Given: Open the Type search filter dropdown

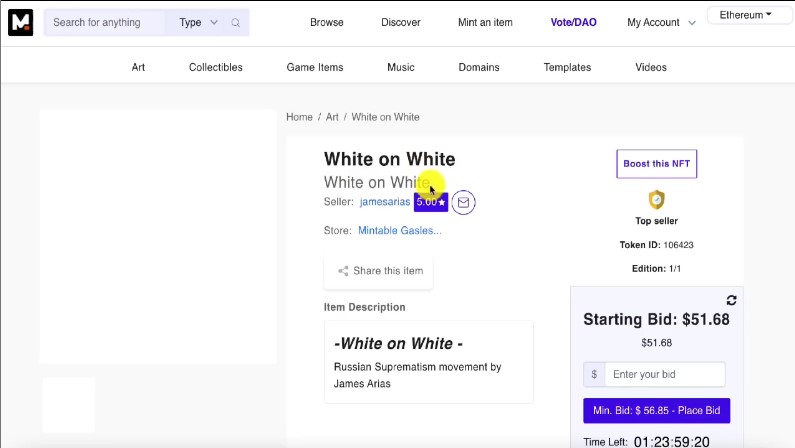Looking at the screenshot, I should (198, 23).
